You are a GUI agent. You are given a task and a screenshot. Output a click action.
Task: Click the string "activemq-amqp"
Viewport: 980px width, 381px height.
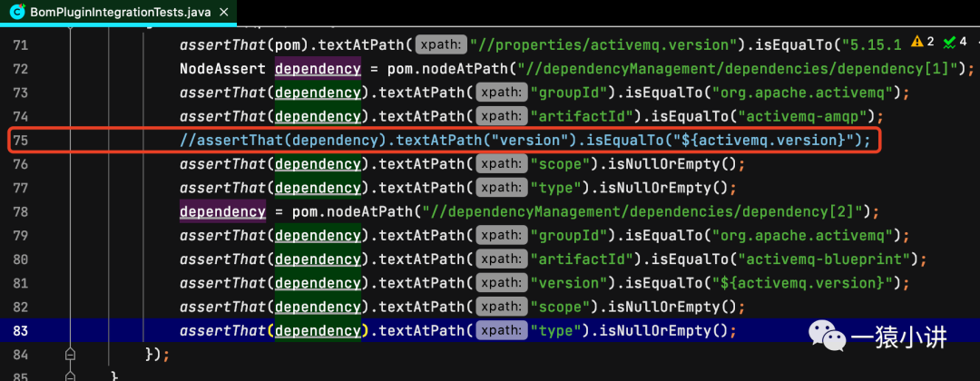pos(802,117)
